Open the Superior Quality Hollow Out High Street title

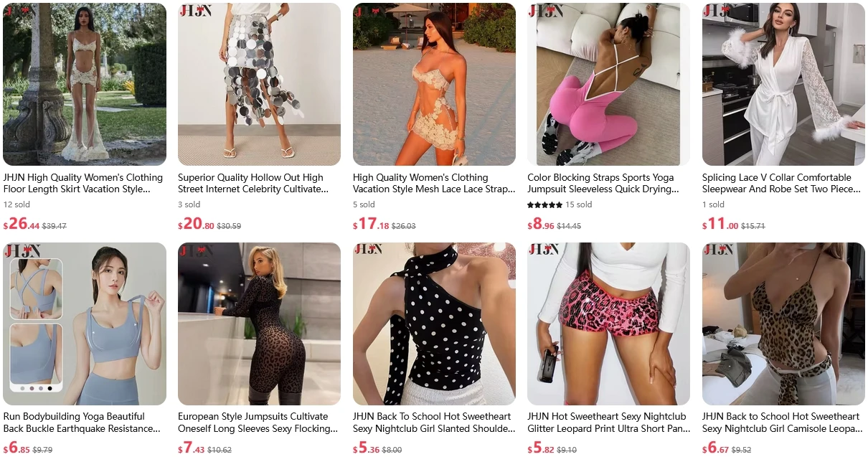pyautogui.click(x=253, y=183)
